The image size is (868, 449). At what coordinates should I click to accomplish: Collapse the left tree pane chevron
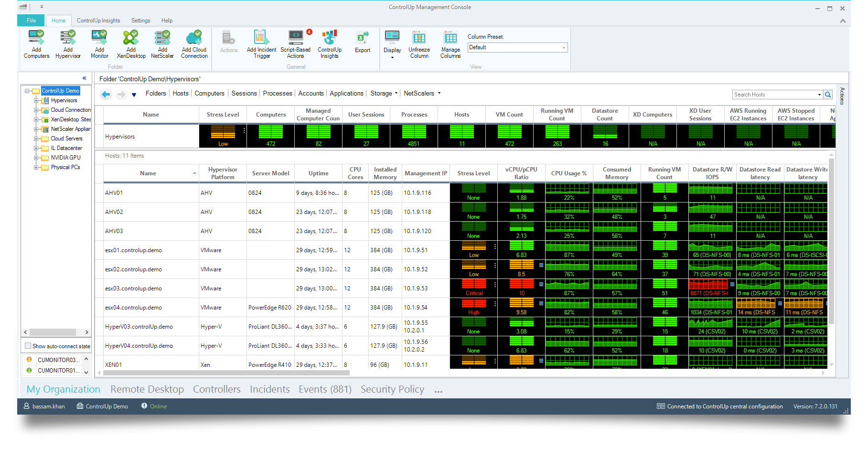(85, 78)
